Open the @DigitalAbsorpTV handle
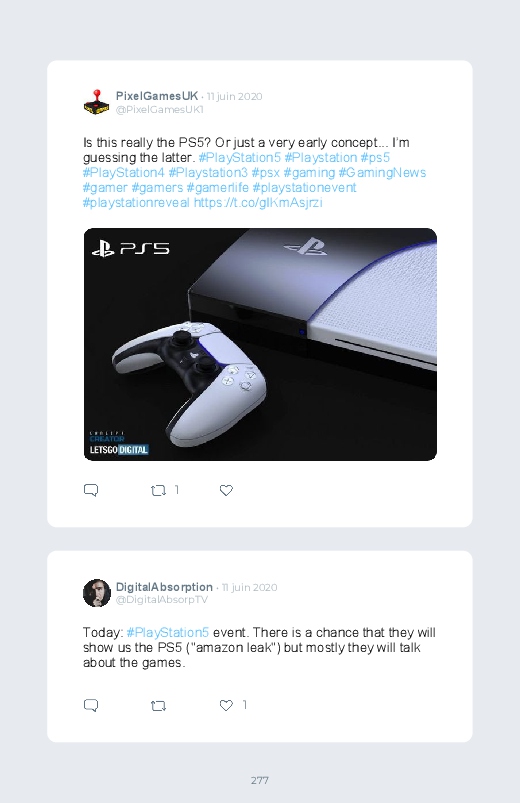Image resolution: width=520 pixels, height=803 pixels. (x=162, y=600)
